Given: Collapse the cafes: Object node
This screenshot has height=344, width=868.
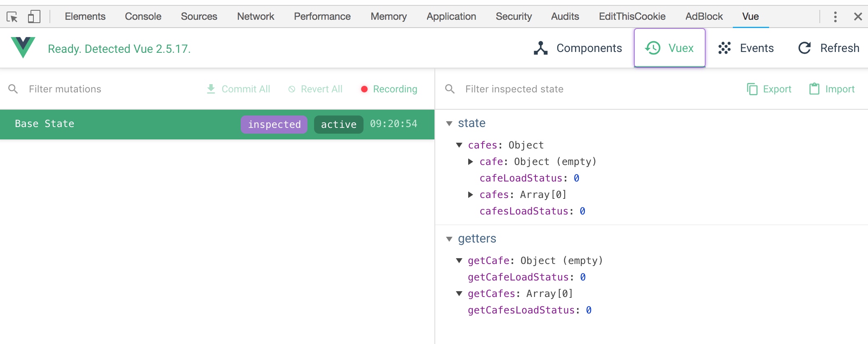Looking at the screenshot, I should (x=459, y=145).
